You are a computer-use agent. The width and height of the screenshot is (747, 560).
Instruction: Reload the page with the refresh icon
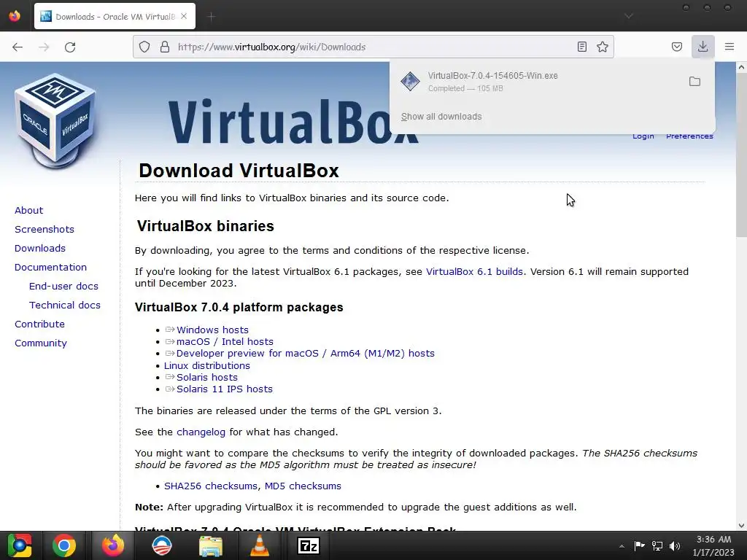point(70,47)
